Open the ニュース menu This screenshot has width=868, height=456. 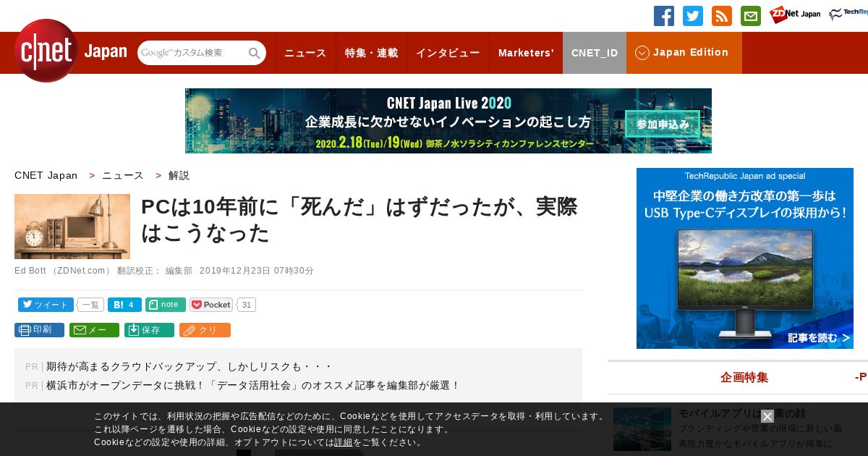click(305, 53)
